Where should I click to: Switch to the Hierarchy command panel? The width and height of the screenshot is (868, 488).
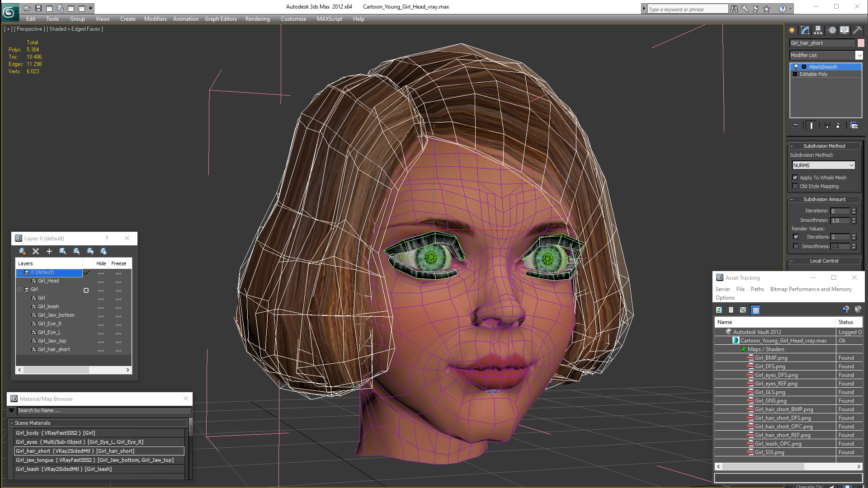[818, 30]
